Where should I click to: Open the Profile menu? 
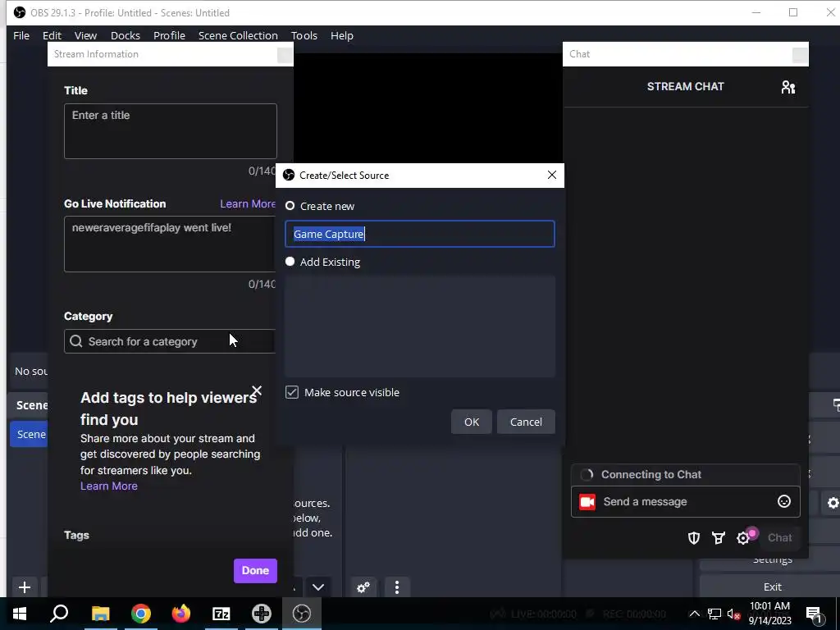(x=169, y=35)
